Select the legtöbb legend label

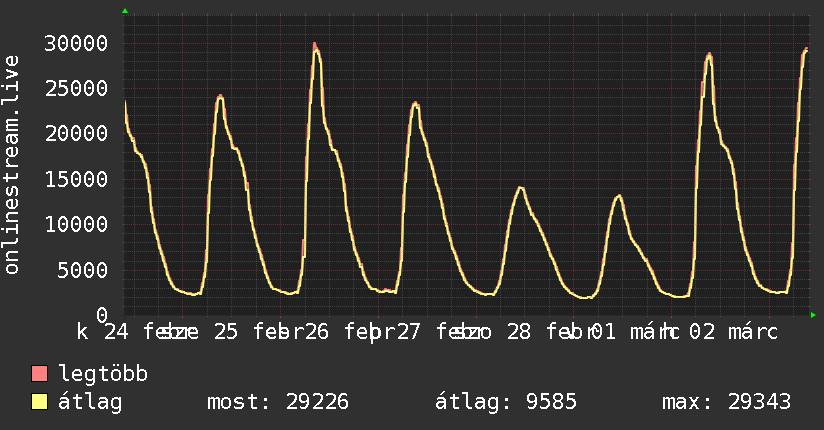(104, 374)
